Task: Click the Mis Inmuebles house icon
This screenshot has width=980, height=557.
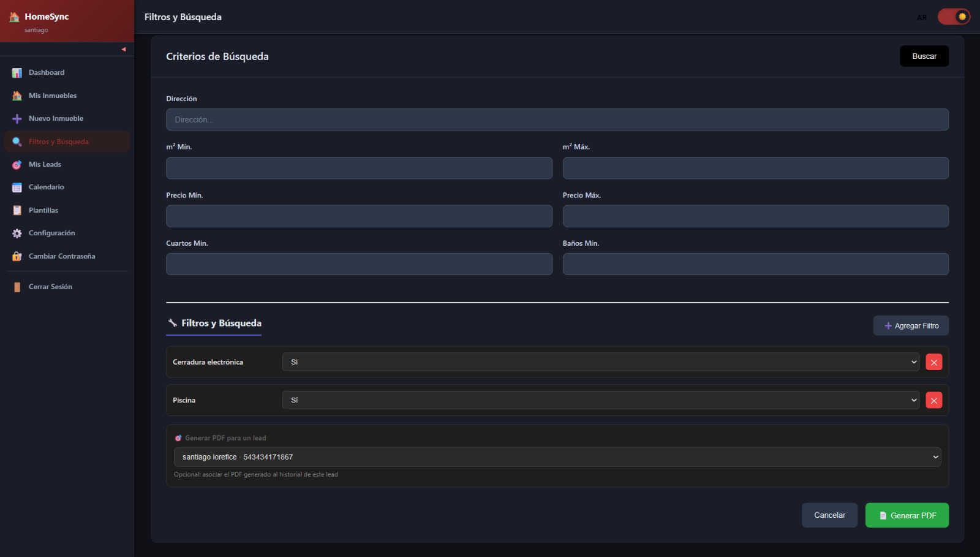Action: [x=17, y=96]
